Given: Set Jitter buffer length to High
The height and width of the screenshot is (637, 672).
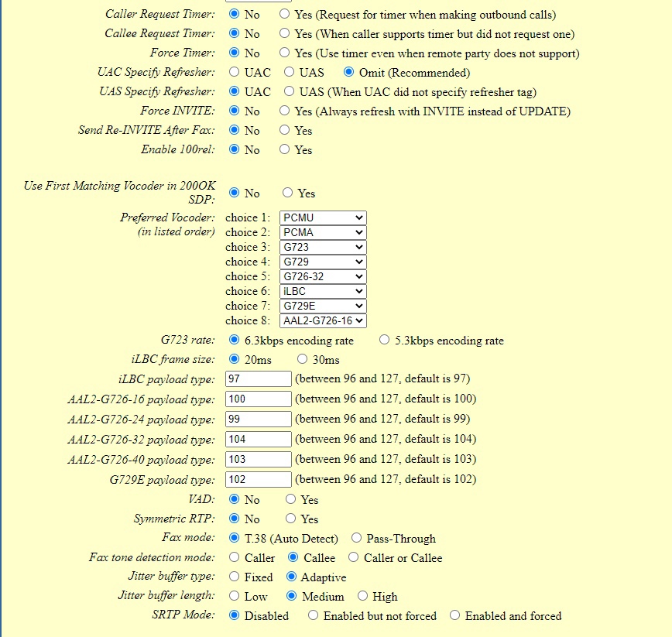Looking at the screenshot, I should (362, 595).
